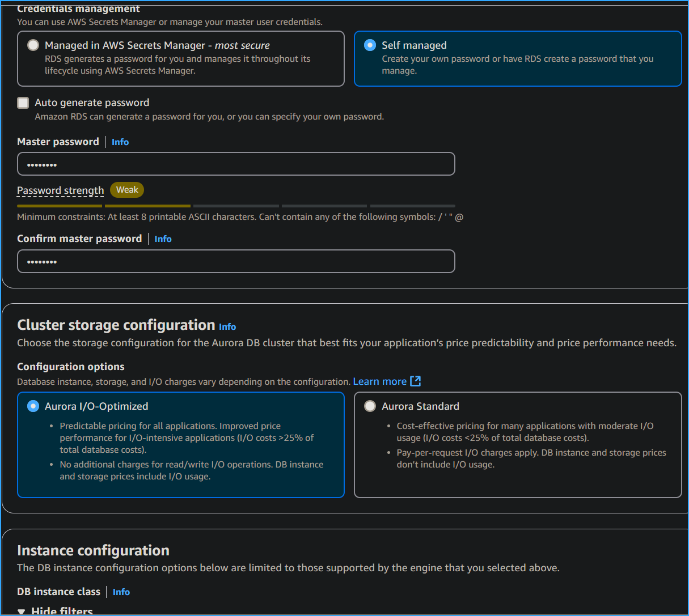Click Info next to Cluster storage configuration heading
Viewport: 689px width, 616px height.
[227, 326]
